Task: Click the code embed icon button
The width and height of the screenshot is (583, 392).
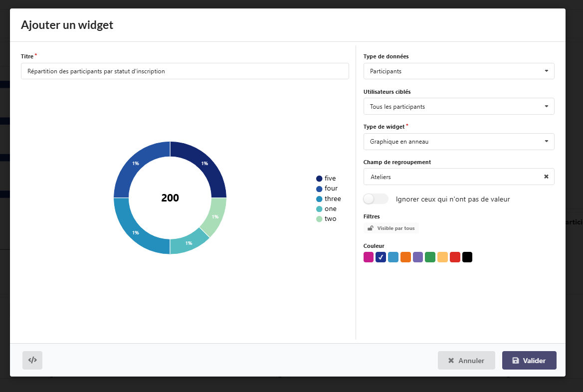Action: click(x=32, y=360)
